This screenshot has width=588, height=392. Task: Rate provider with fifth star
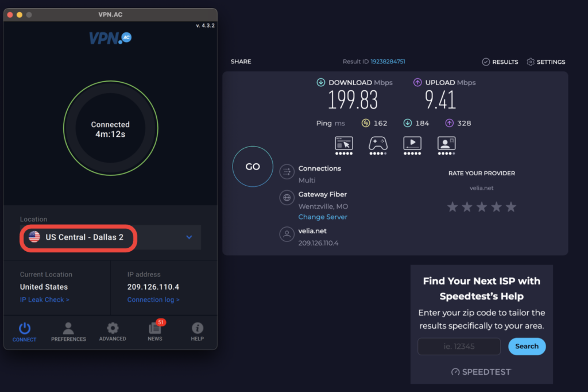(511, 206)
